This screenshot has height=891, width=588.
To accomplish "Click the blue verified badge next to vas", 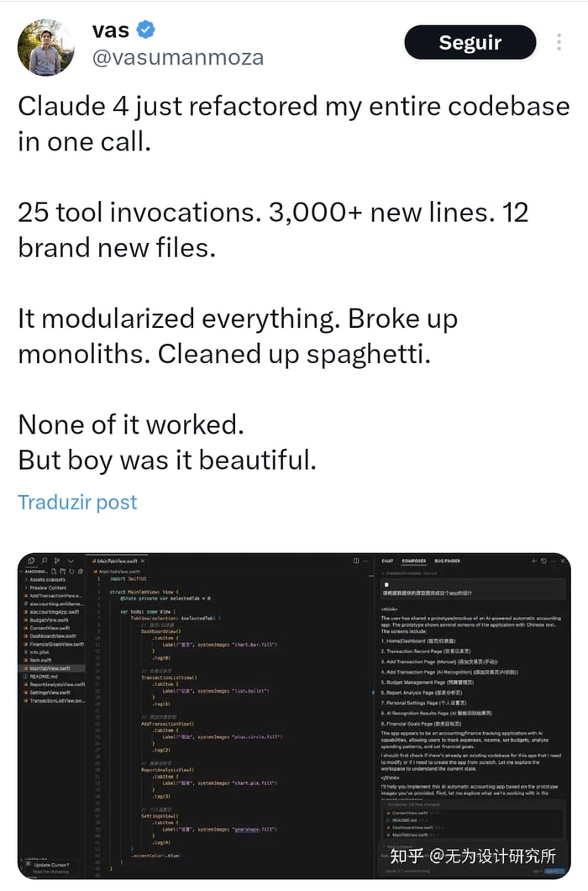I will (x=145, y=30).
